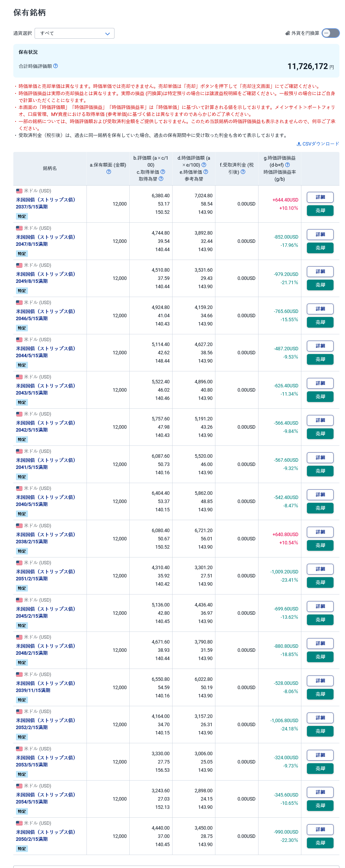Click help icon next to c.取得単価
Screen dimensions: 345x868
(163, 172)
